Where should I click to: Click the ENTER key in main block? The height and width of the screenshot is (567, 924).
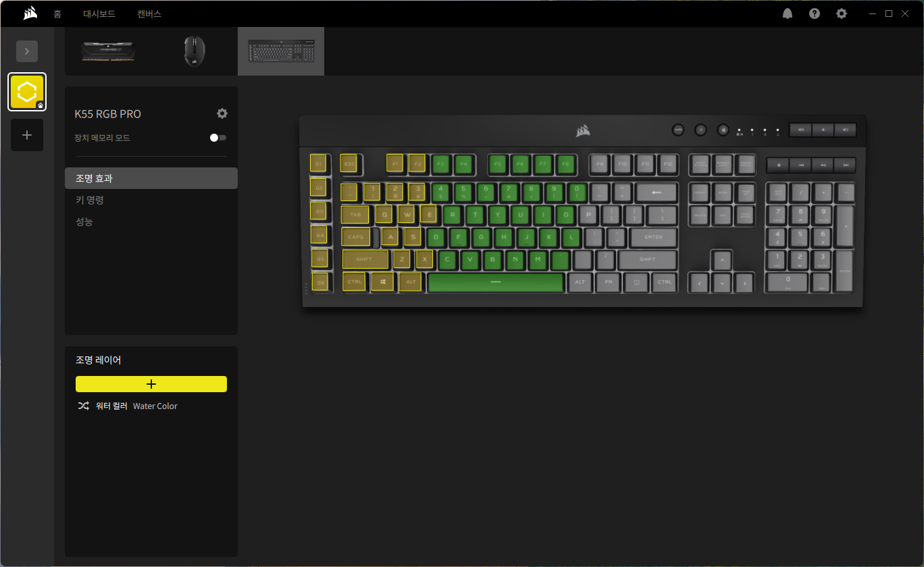coord(653,238)
